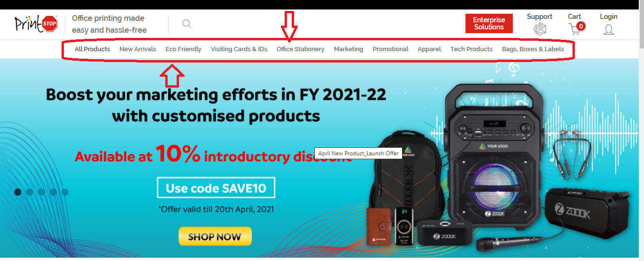Expand Visiting Cards & IDs menu
This screenshot has height=261, width=644.
pos(239,49)
